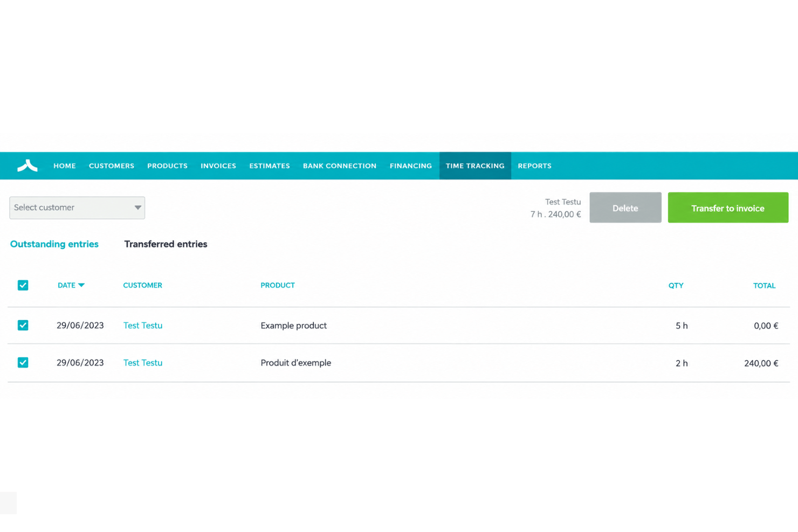
Task: Click the app logo in navigation bar
Action: tap(27, 165)
